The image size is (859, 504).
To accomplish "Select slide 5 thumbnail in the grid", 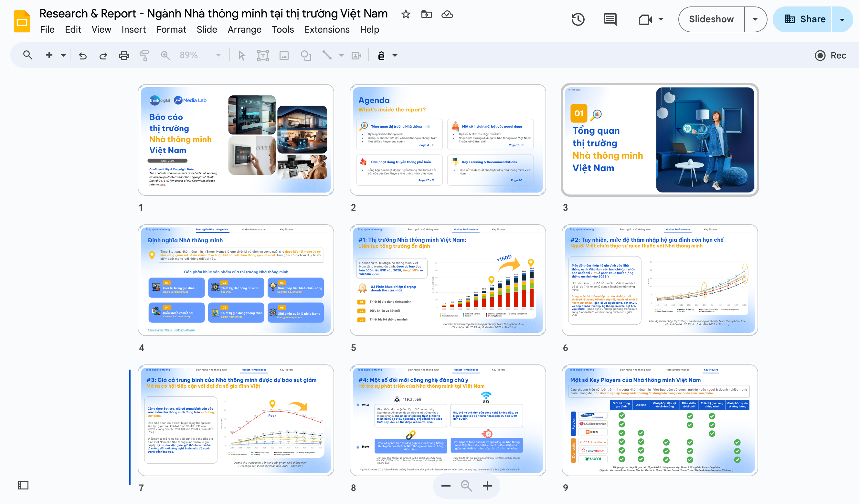I will click(x=448, y=279).
